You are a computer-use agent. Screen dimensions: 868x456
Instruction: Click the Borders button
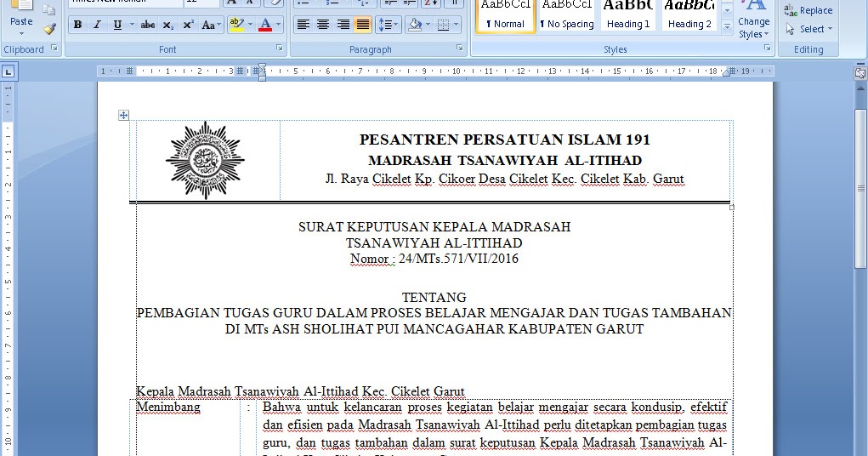pos(443,25)
